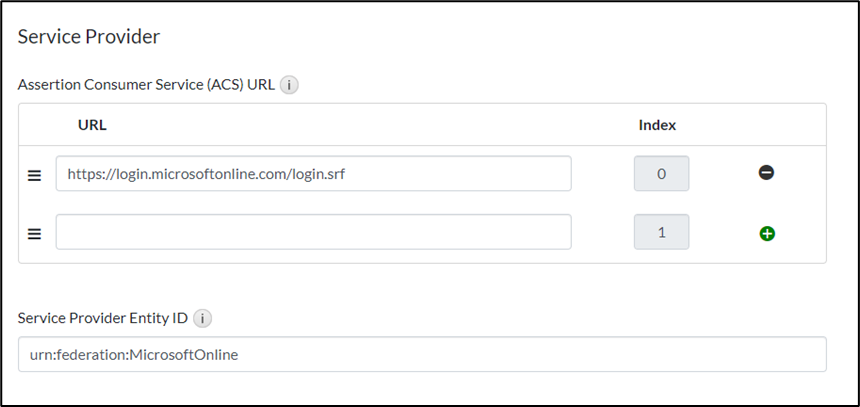The width and height of the screenshot is (860, 407).
Task: Click hamburger icon left of blank URL field
Action: [34, 233]
